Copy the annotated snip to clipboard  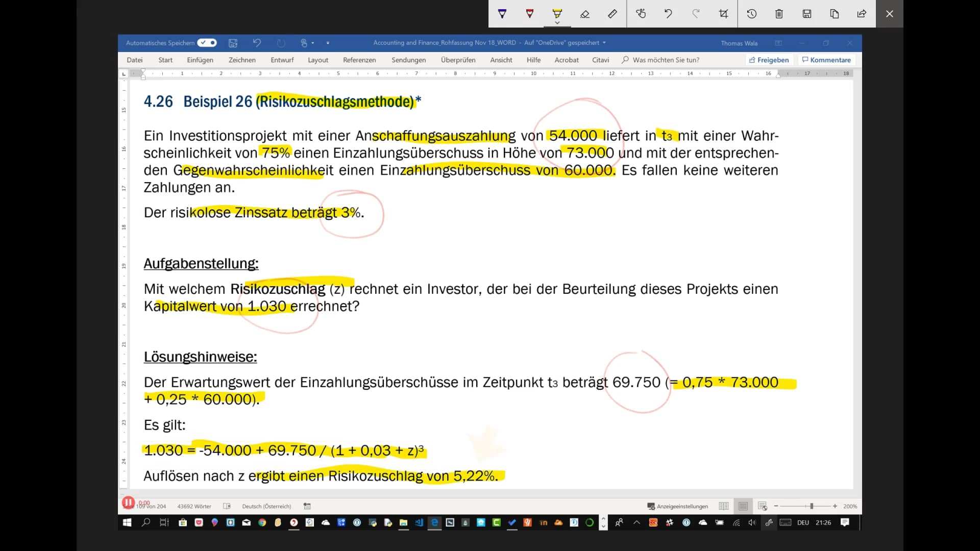[835, 14]
